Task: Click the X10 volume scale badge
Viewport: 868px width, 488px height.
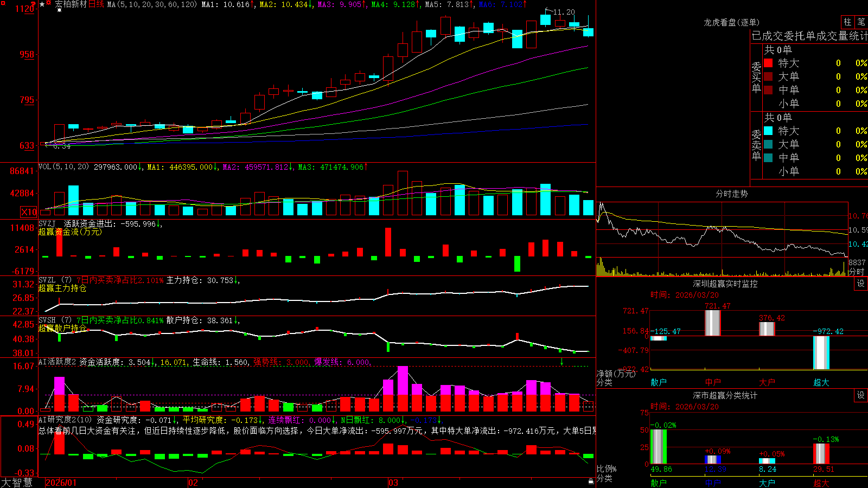Action: (29, 212)
